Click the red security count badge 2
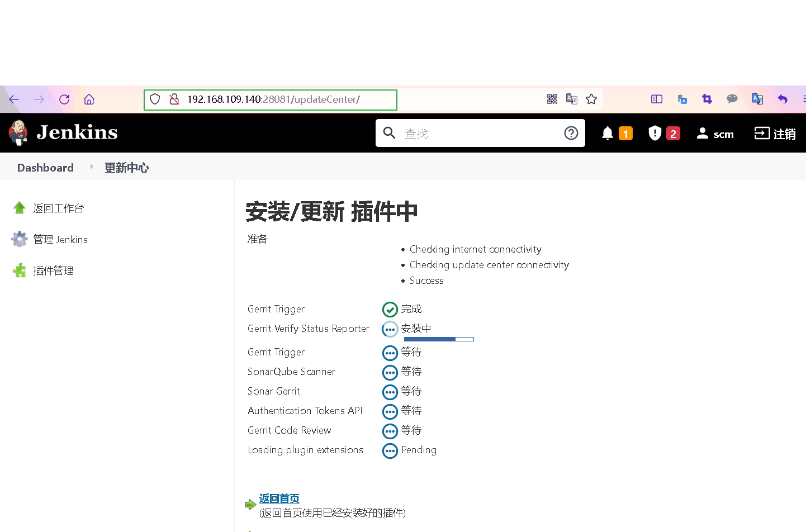This screenshot has width=806, height=532. (673, 134)
